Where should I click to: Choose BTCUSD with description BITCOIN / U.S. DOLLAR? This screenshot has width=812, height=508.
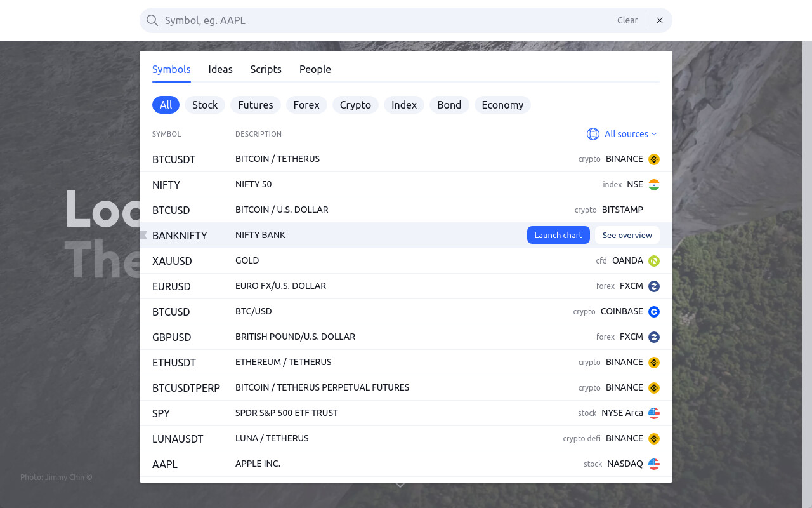(171, 210)
